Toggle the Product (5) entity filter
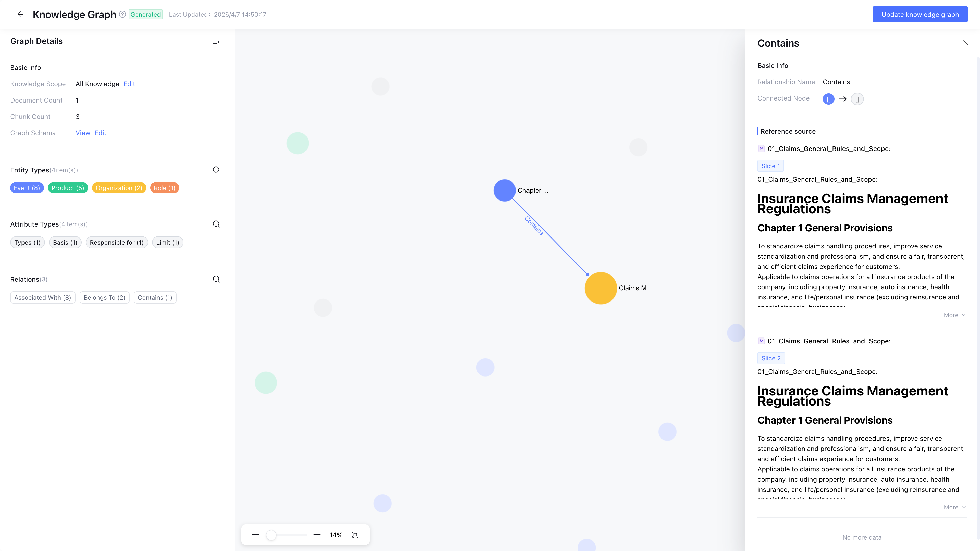The width and height of the screenshot is (980, 551). pyautogui.click(x=68, y=188)
